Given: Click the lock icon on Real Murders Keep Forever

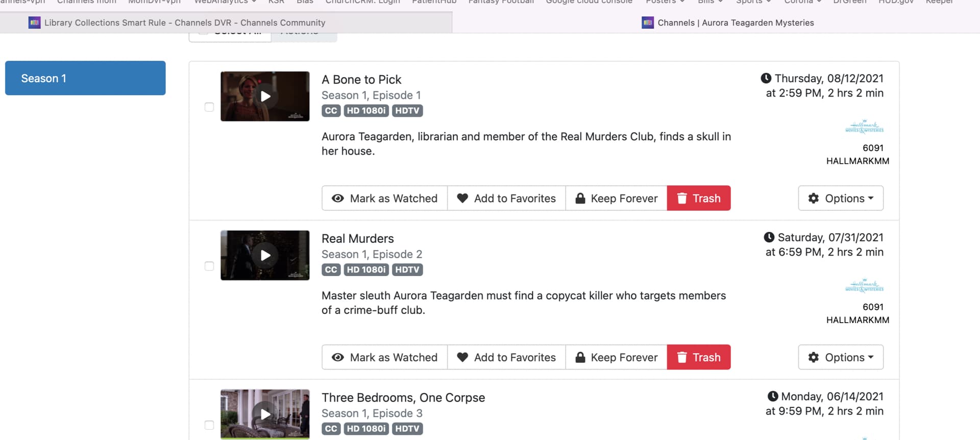Looking at the screenshot, I should coord(580,357).
